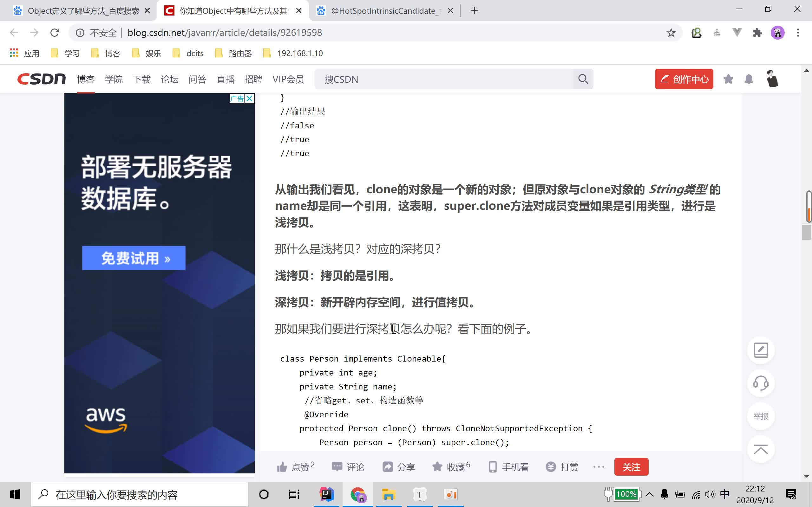Open the notification bell icon
This screenshot has width=812, height=507.
click(749, 79)
